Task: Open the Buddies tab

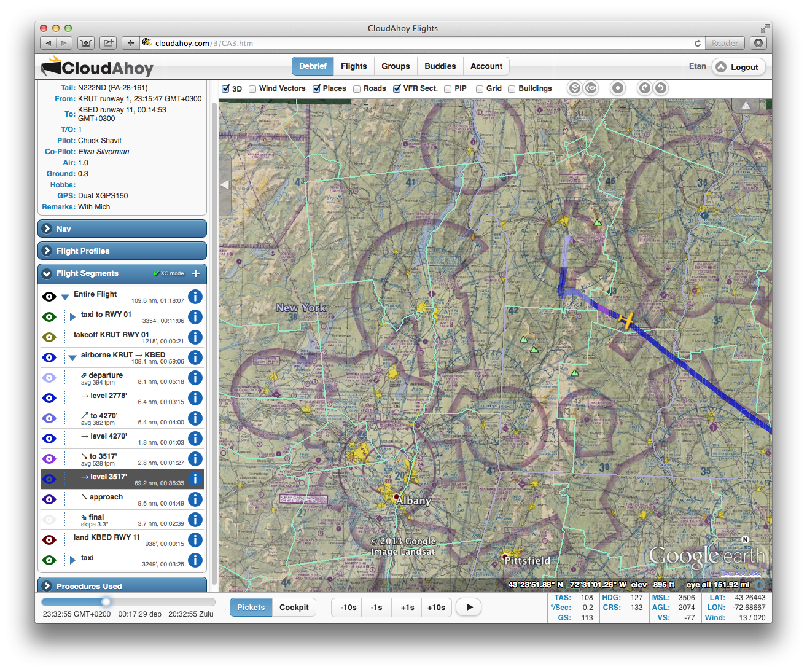Action: pyautogui.click(x=440, y=66)
